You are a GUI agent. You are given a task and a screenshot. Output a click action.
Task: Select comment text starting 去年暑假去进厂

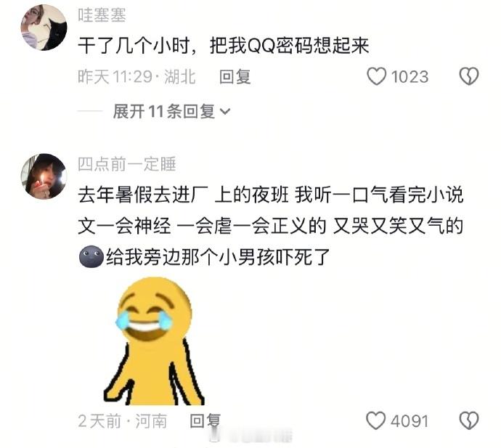click(271, 226)
